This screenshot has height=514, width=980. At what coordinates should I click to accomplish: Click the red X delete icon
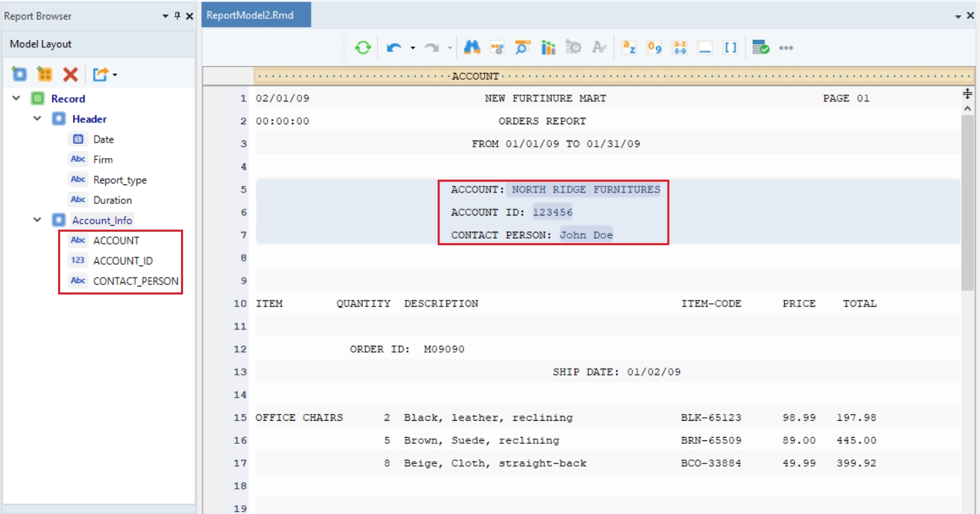click(70, 74)
